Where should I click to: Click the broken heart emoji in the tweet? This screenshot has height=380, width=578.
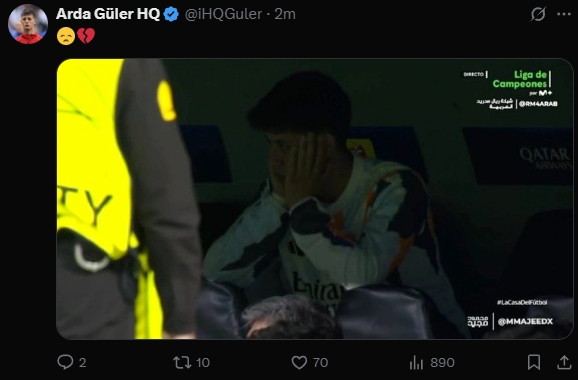click(x=86, y=36)
